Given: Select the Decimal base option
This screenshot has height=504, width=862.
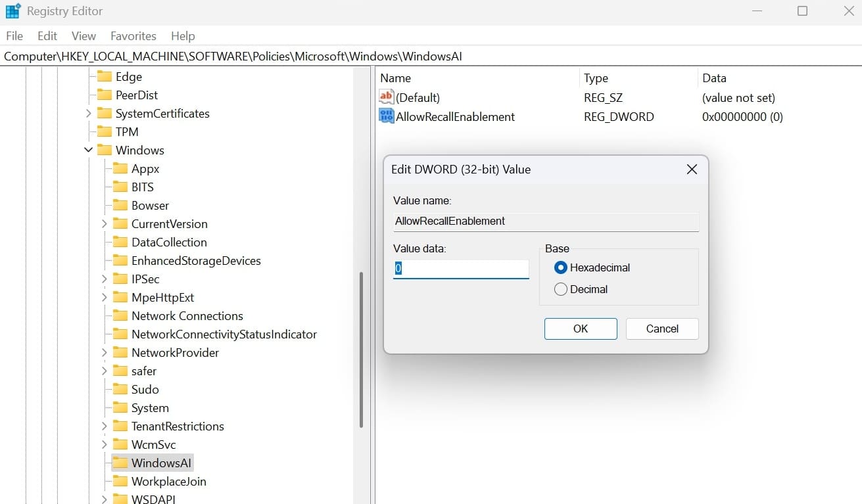Looking at the screenshot, I should (x=561, y=289).
